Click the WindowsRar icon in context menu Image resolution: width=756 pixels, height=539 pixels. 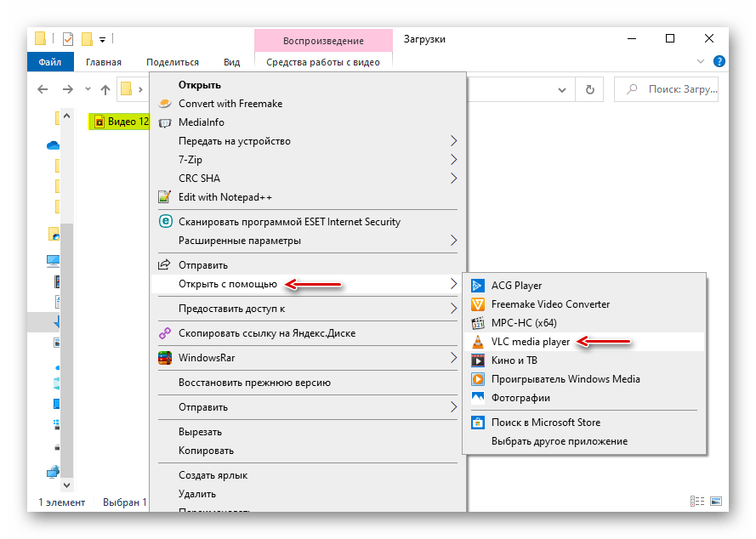point(165,358)
